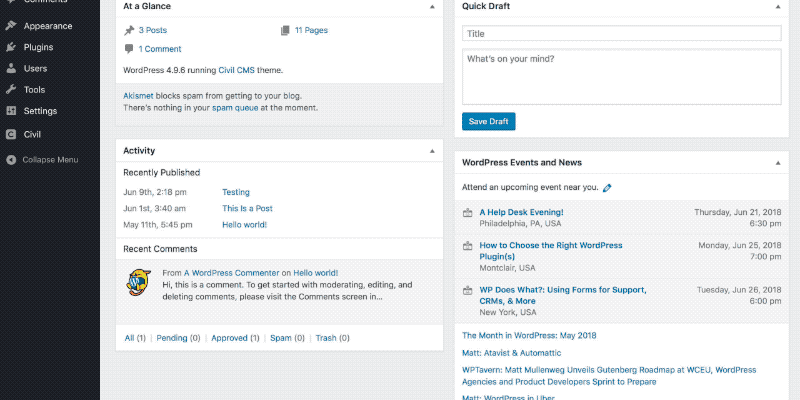Collapse the At a Glance widget
This screenshot has height=400, width=800.
tap(432, 7)
